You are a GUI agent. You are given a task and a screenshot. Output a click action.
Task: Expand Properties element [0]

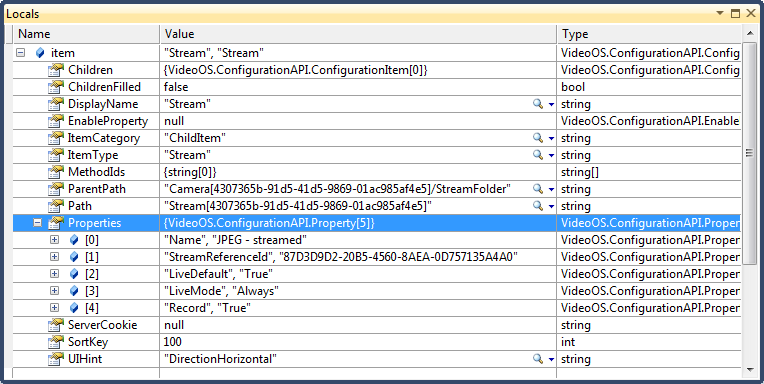click(55, 240)
